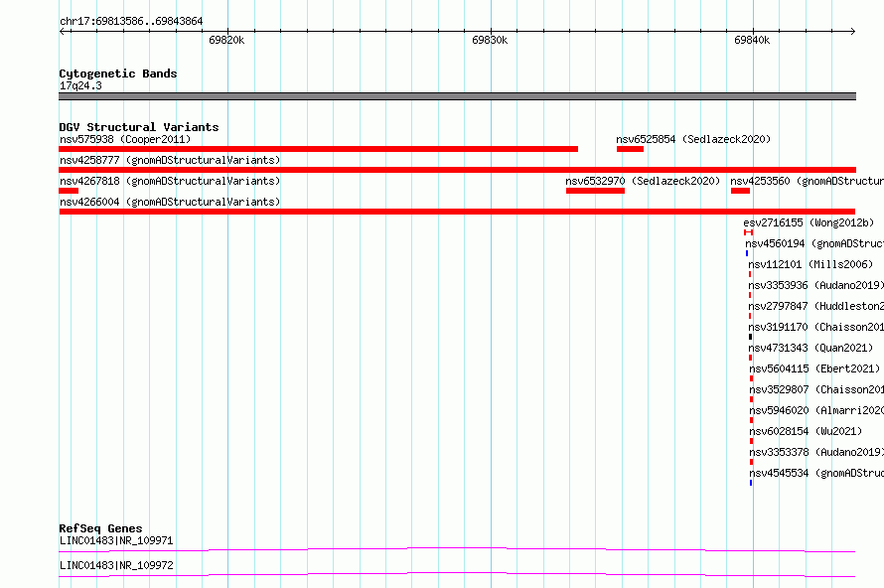
Task: Click the 17q24.3 cytogenetic band bar
Action: click(457, 96)
